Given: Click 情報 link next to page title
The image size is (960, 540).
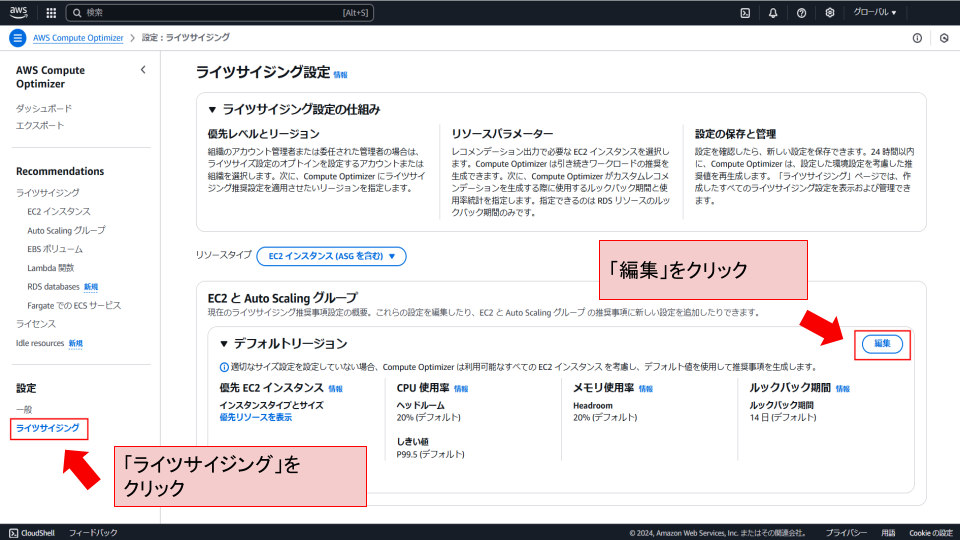Looking at the screenshot, I should click(x=340, y=75).
